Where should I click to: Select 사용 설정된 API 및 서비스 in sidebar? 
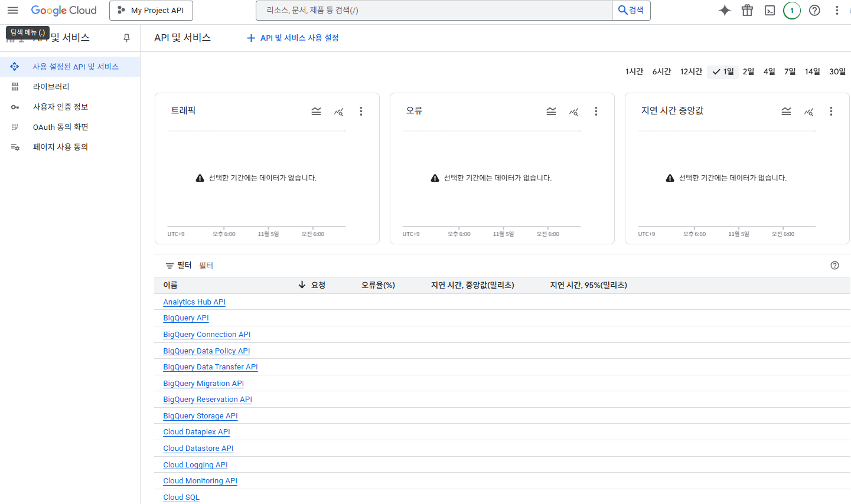pos(70,67)
